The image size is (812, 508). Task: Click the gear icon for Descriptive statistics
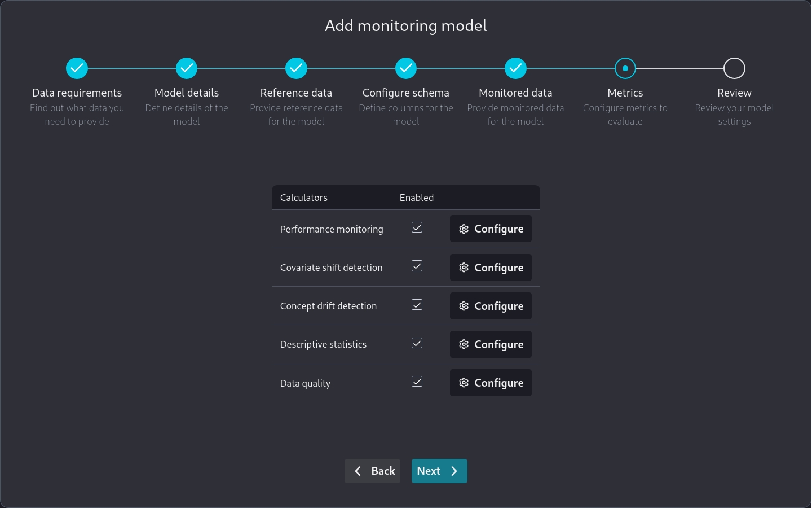point(464,344)
